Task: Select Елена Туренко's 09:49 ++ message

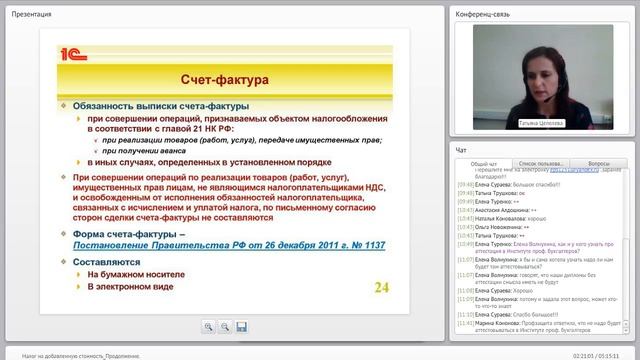Action: point(488,202)
